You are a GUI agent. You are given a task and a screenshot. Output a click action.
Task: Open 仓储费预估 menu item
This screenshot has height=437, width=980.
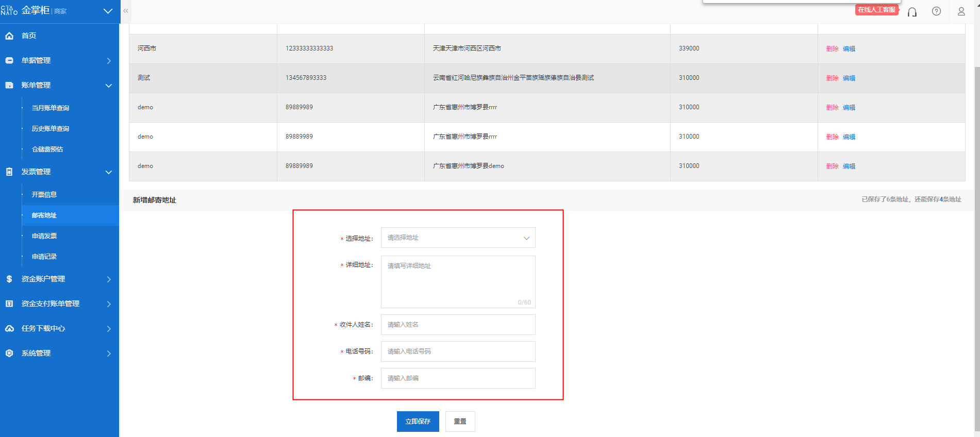pos(47,149)
